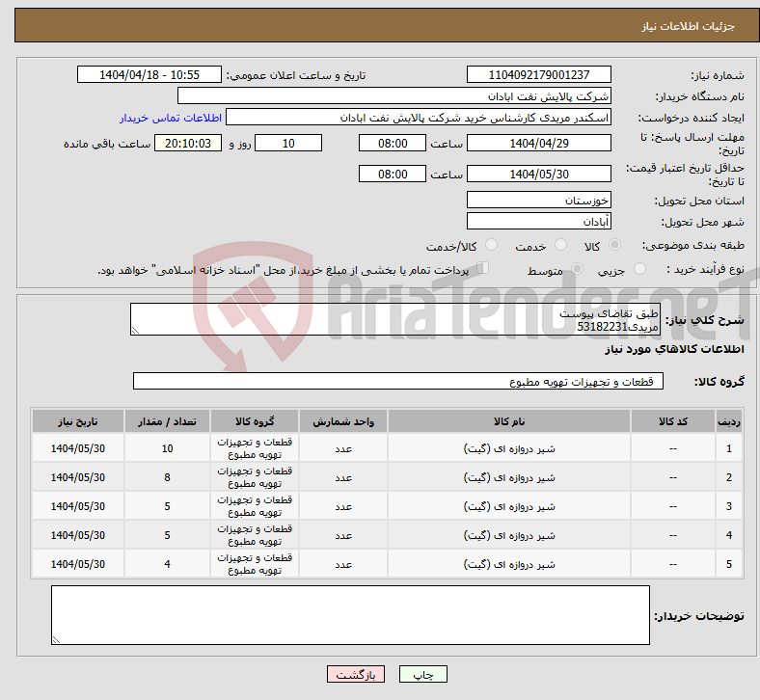Click the جزئیات اطلاعات نیاز page title
This screenshot has height=700, width=760.
click(689, 26)
